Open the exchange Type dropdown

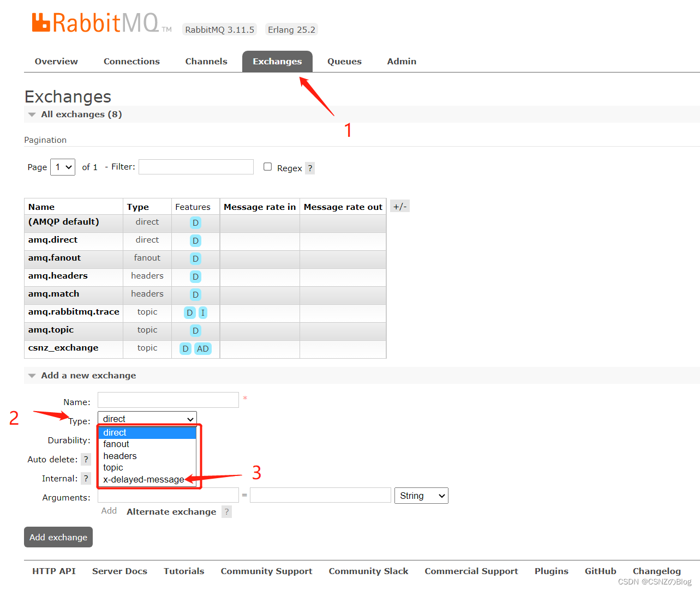(x=147, y=419)
